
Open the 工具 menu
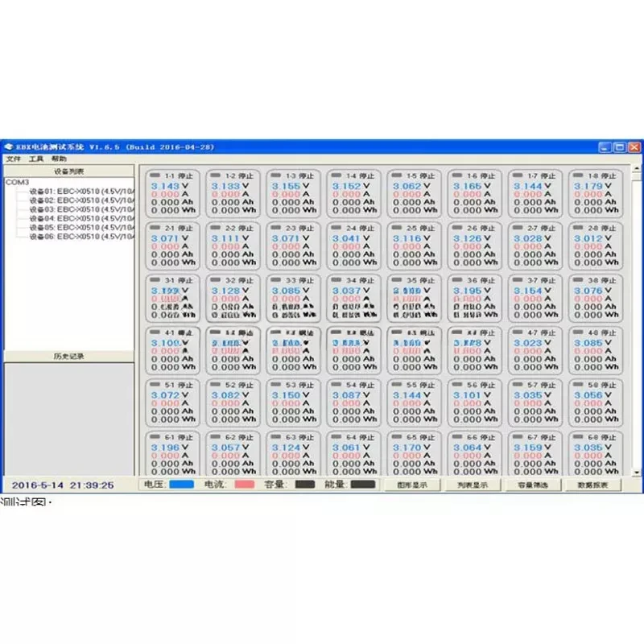click(x=36, y=159)
